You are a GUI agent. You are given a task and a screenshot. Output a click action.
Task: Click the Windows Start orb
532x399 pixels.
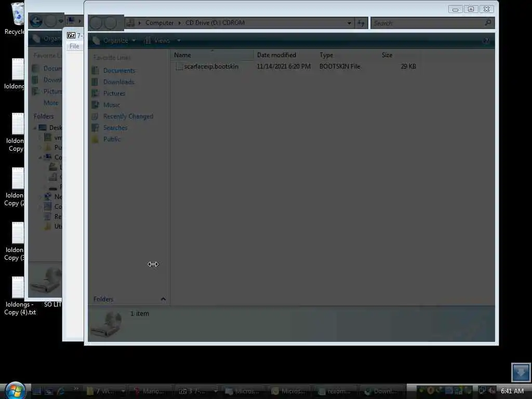pyautogui.click(x=15, y=391)
